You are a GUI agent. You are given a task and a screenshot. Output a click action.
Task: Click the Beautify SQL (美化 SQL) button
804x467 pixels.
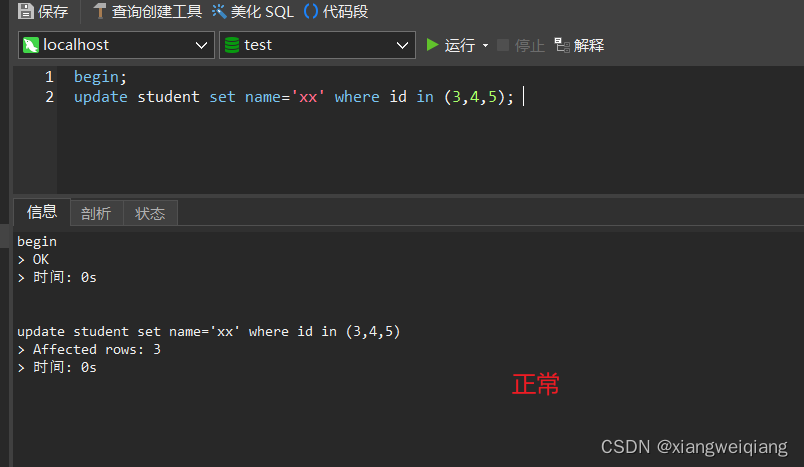[252, 11]
